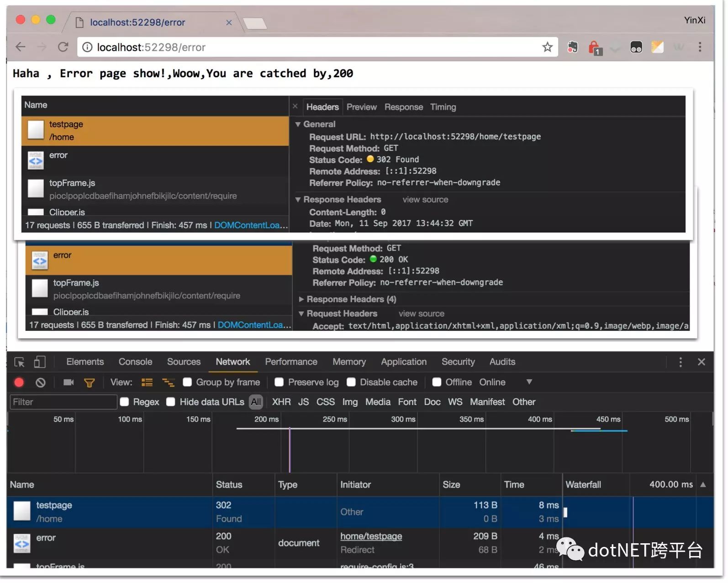
Task: Follow the home/testpage initiator link
Action: 371,536
